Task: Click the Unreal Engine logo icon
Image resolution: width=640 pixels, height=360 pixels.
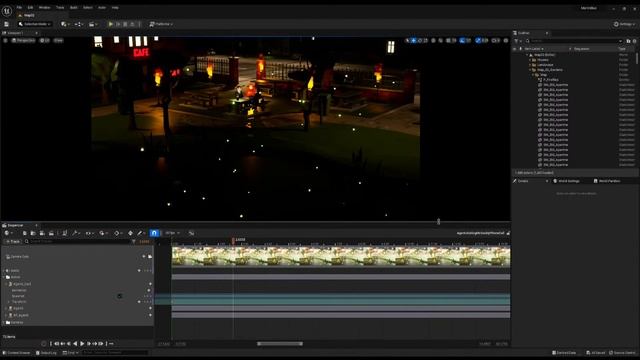Action: coord(7,11)
